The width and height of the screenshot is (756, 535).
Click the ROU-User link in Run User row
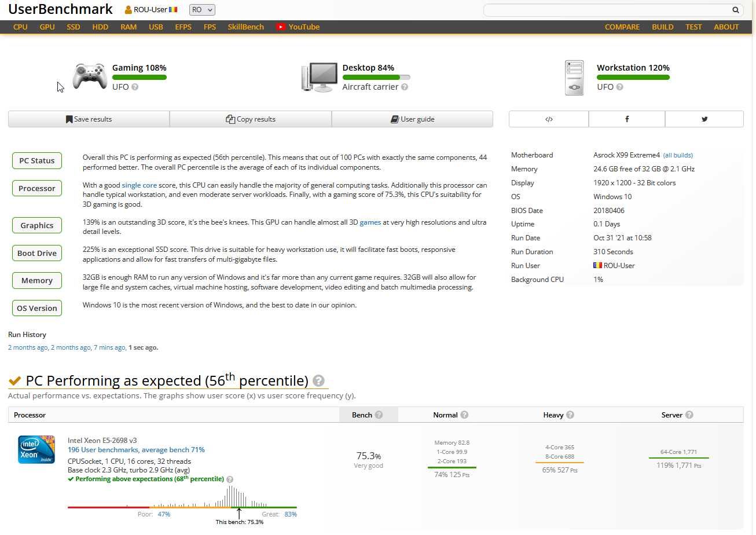pos(619,265)
